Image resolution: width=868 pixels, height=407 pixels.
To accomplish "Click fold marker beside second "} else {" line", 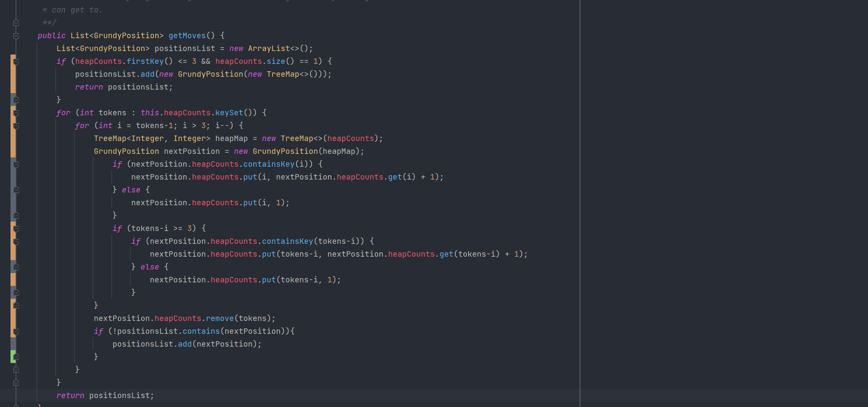I will 16,267.
